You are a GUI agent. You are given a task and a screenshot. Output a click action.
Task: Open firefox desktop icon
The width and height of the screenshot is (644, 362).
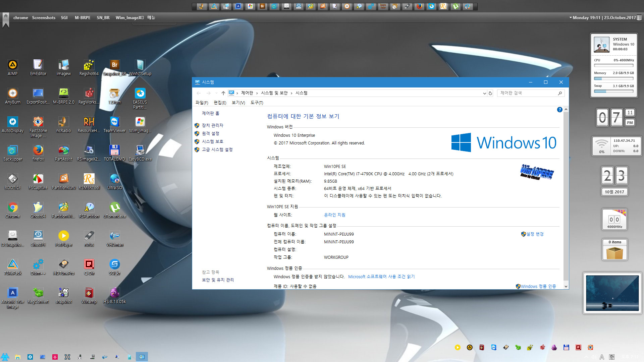(38, 153)
